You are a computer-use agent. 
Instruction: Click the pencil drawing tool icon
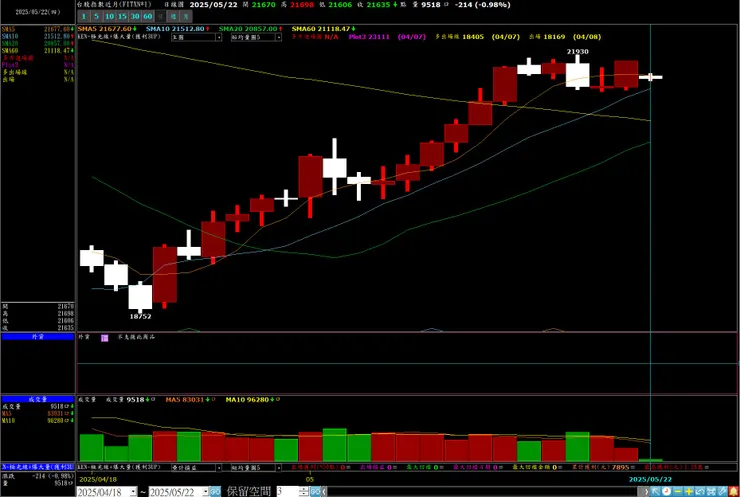tap(723, 491)
